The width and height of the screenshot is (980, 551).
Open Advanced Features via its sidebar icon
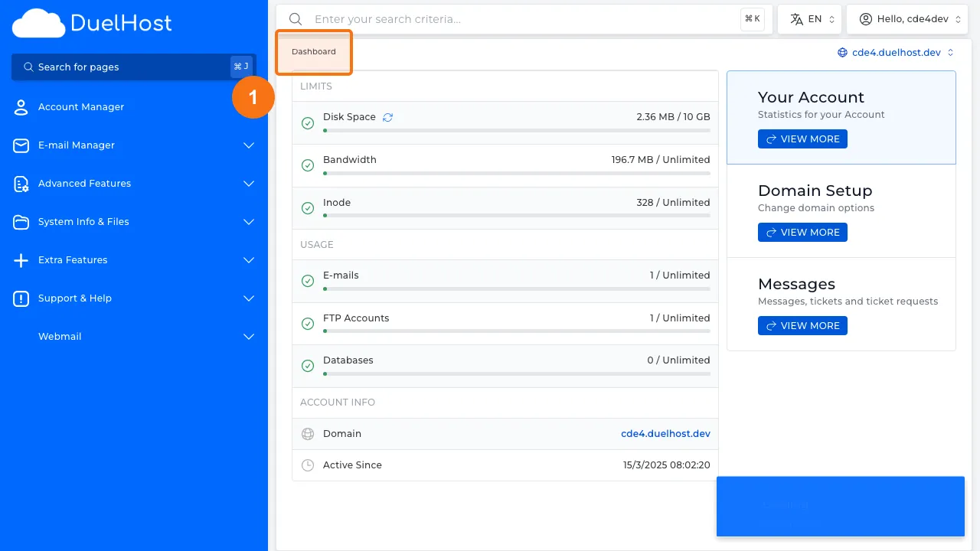[x=21, y=183]
